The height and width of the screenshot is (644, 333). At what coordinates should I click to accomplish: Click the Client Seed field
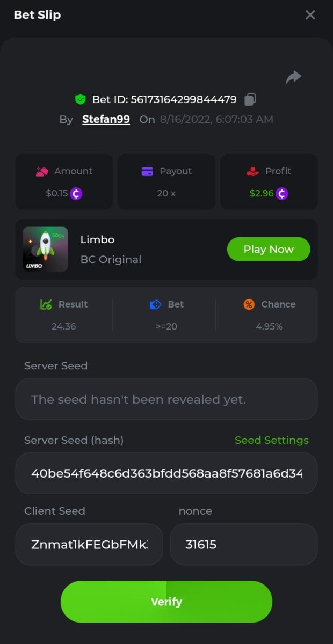[89, 545]
